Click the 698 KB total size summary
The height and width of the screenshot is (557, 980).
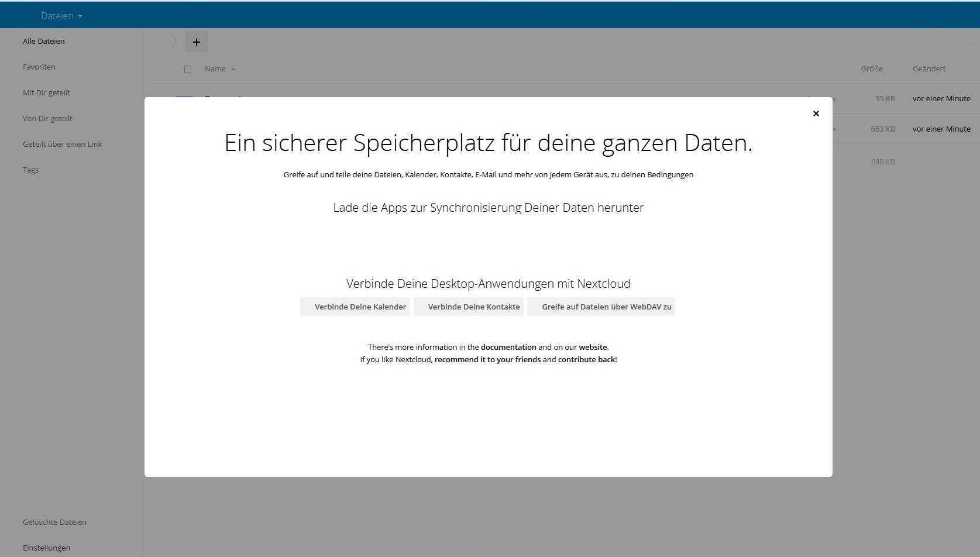point(882,161)
